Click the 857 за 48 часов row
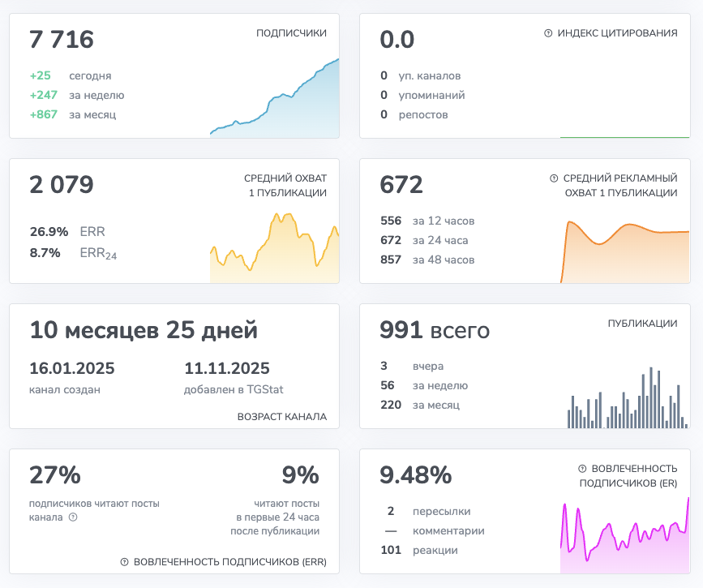This screenshot has width=703, height=588. [x=427, y=260]
